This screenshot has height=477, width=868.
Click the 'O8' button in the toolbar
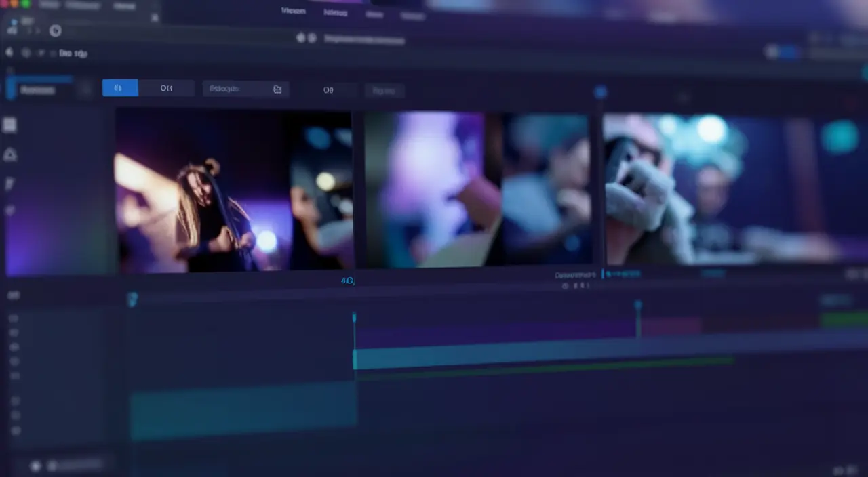(x=328, y=89)
